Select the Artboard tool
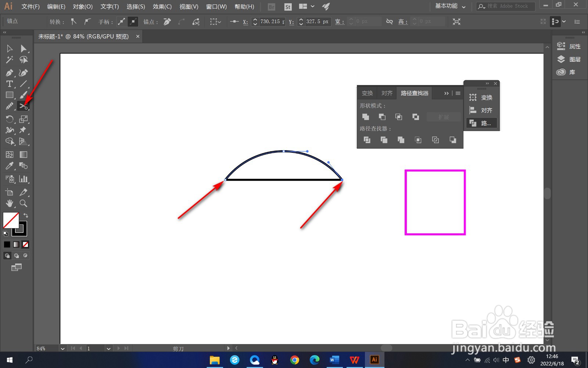588x368 pixels. [10, 192]
